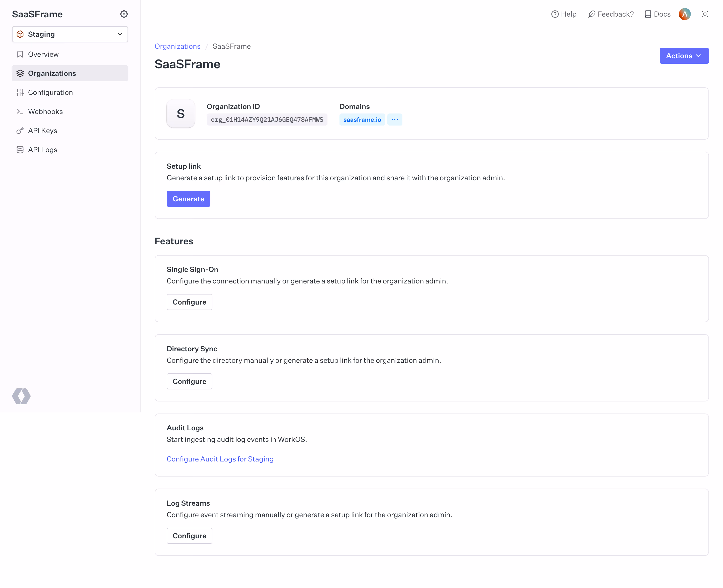The image size is (723, 588).
Task: Expand the Staging environment dropdown
Action: (x=70, y=34)
